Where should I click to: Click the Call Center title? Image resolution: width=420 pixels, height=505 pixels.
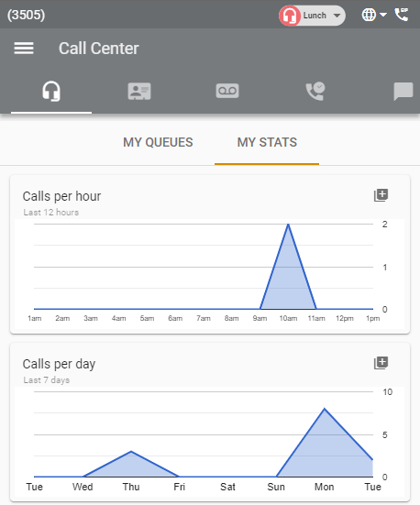99,49
